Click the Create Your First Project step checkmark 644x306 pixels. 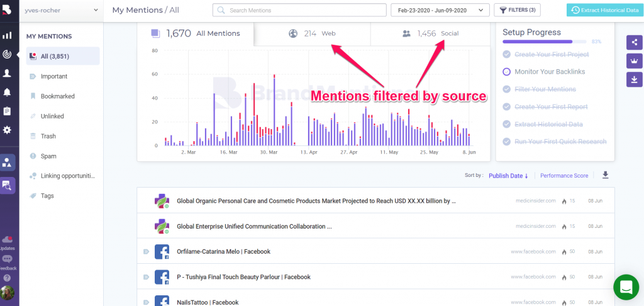506,54
